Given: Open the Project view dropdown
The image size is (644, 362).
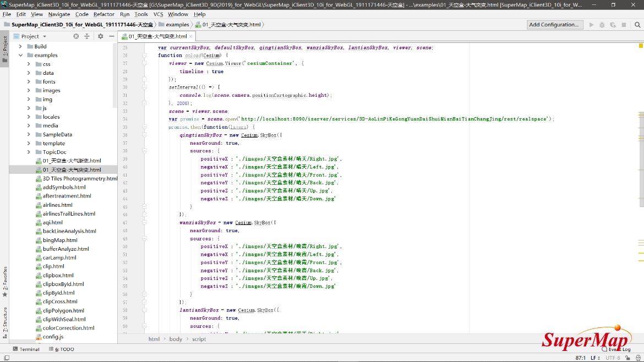Looking at the screenshot, I should click(45, 36).
